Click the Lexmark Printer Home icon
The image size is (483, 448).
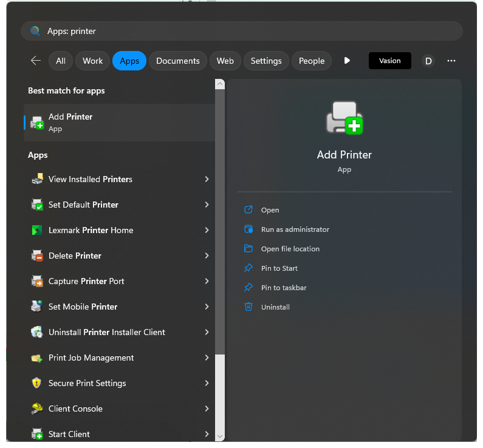click(x=37, y=230)
